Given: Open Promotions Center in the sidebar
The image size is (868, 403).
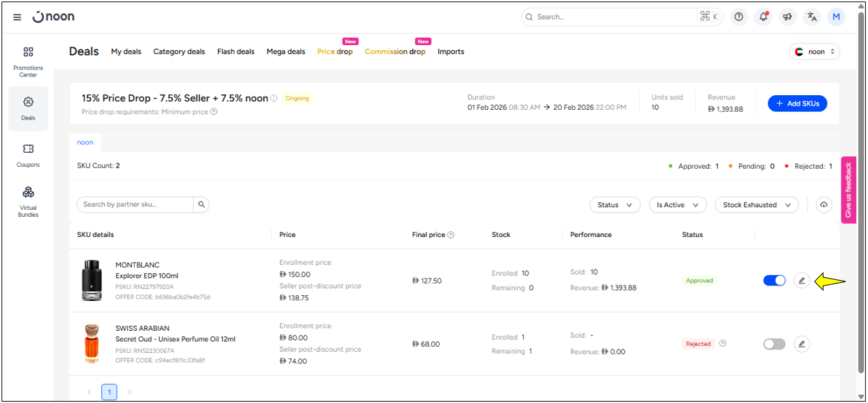Looking at the screenshot, I should click(28, 60).
